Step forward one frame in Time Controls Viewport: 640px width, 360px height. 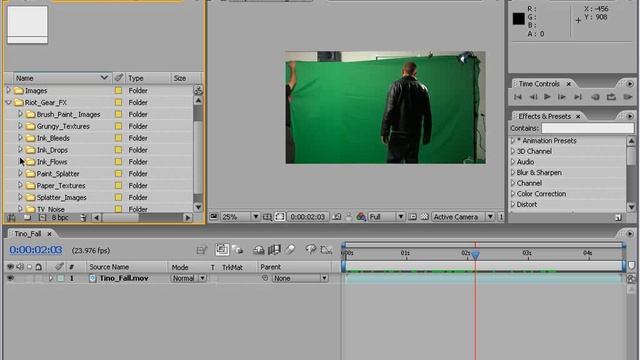562,97
